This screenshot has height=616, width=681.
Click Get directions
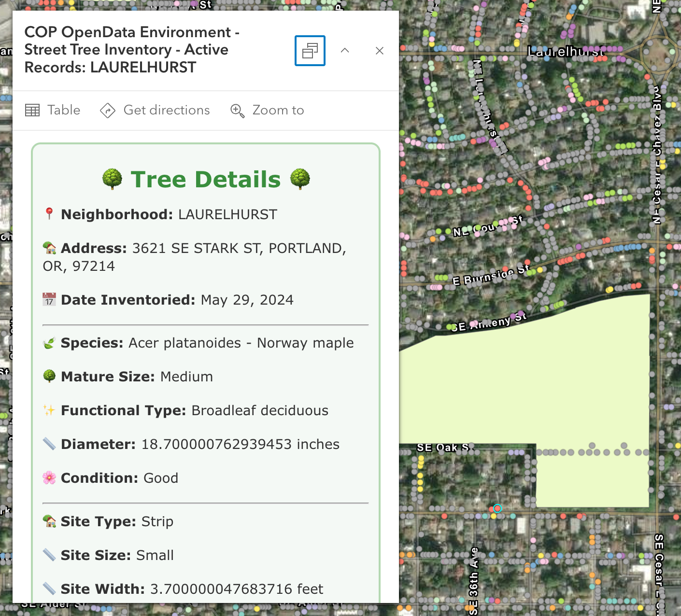point(155,110)
